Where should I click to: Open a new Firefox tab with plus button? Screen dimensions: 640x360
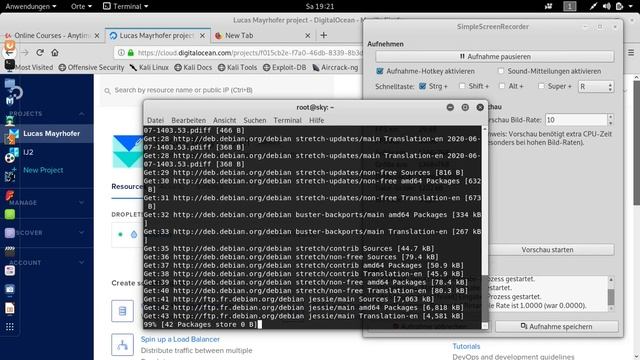pos(324,36)
